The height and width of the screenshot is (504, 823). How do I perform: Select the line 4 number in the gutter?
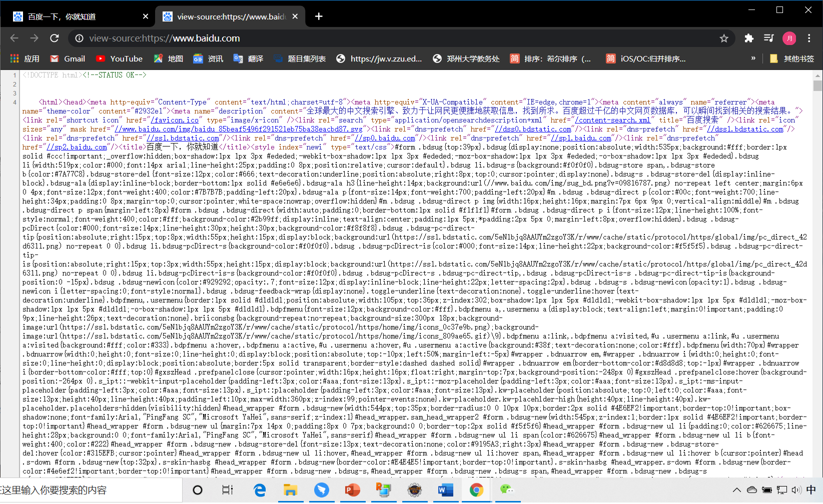15,102
